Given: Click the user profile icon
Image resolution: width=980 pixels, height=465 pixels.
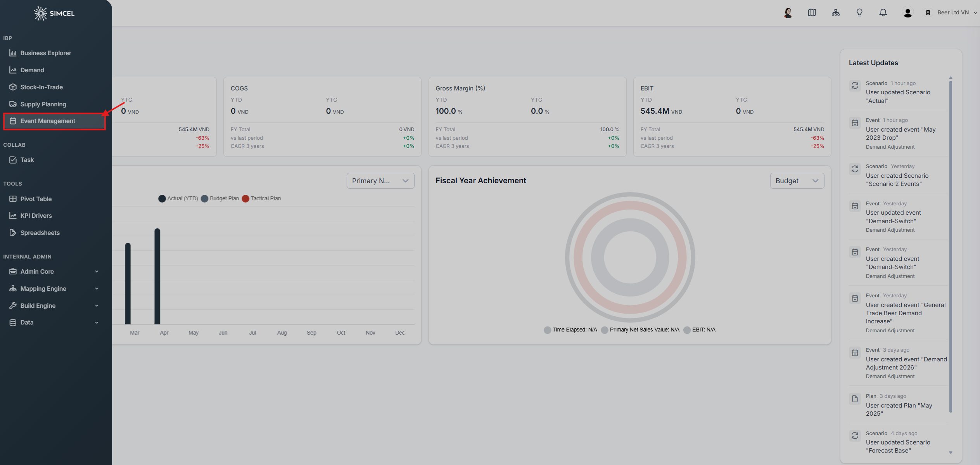Looking at the screenshot, I should point(907,13).
